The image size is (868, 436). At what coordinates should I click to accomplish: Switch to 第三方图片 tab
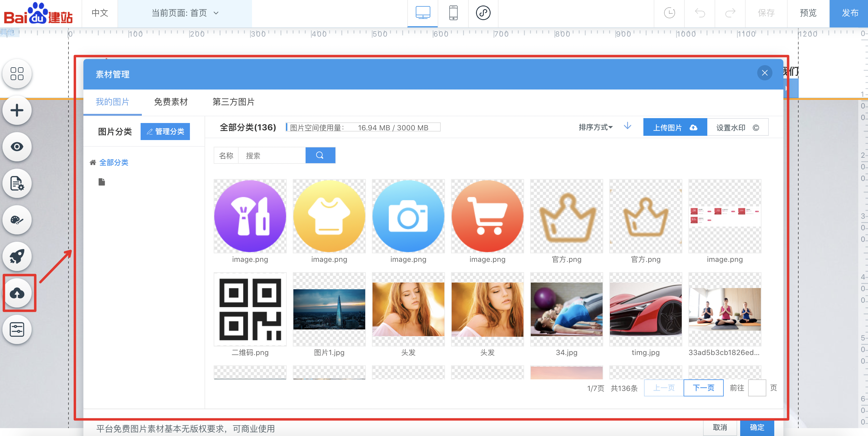pyautogui.click(x=233, y=102)
